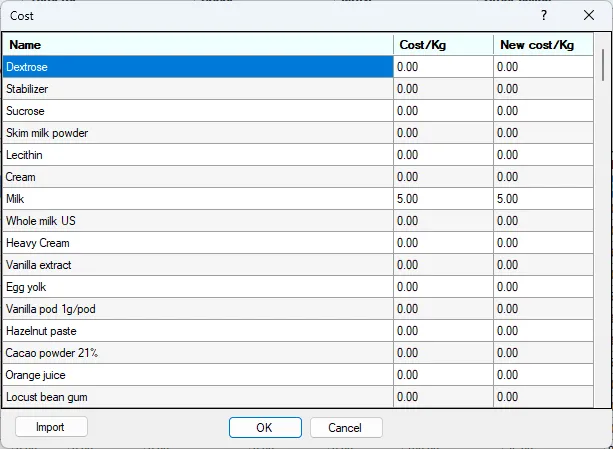Click the Cost/Kg cell for Heavy Cream
Screen dimensions: 613x449
(443, 243)
